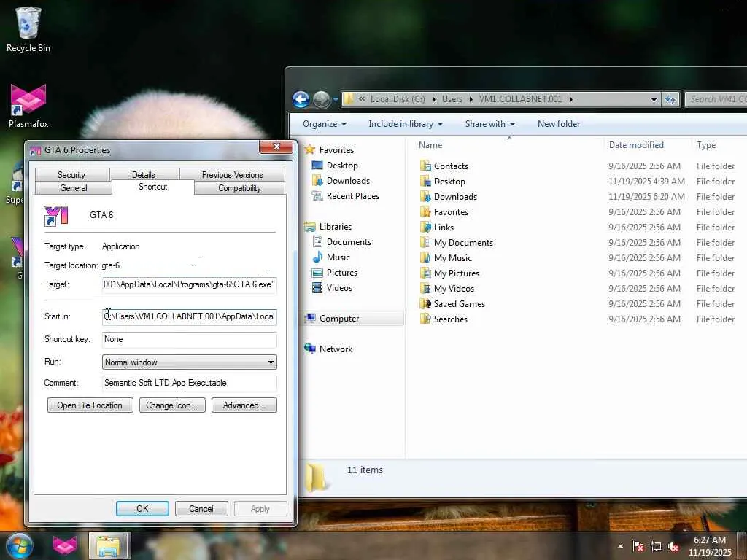Click the Links folder icon

tap(425, 227)
